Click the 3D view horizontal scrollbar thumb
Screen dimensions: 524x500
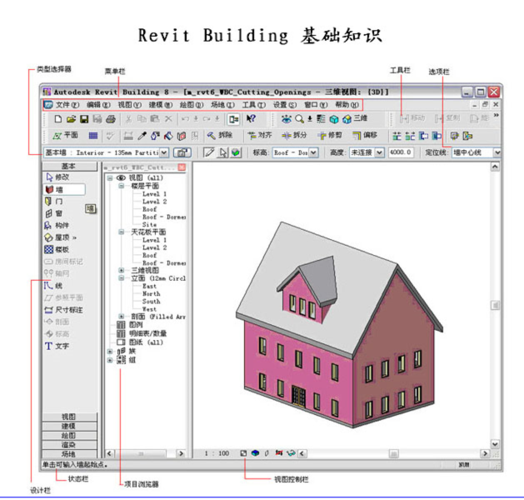tap(394, 454)
